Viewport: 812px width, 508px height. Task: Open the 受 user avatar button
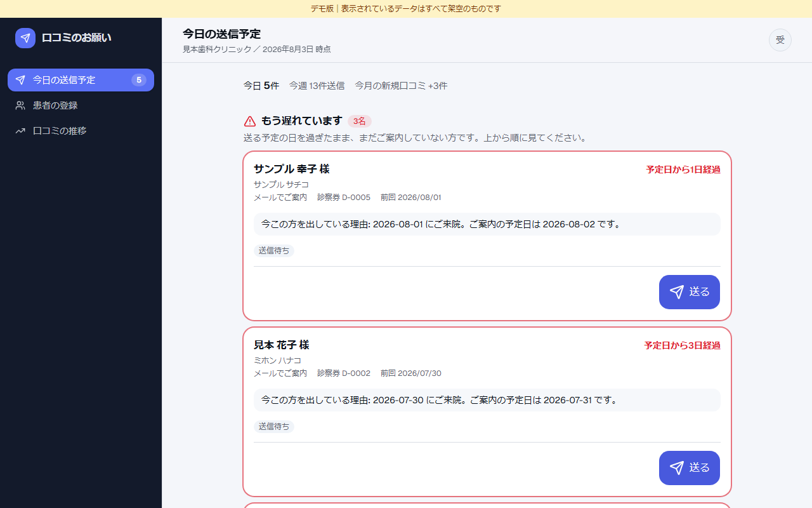click(x=780, y=40)
